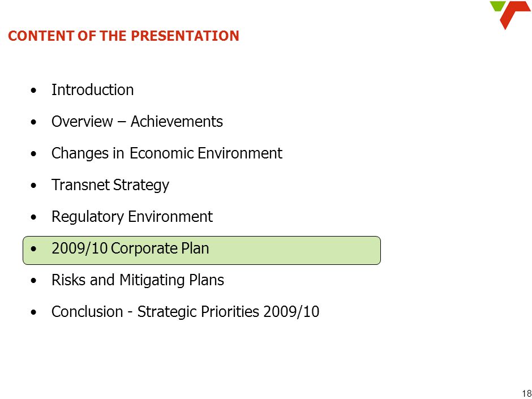Open 'Conclusion - Strategic Priorities 2009/10'
Image resolution: width=532 pixels, height=399 pixels.
[x=185, y=312]
